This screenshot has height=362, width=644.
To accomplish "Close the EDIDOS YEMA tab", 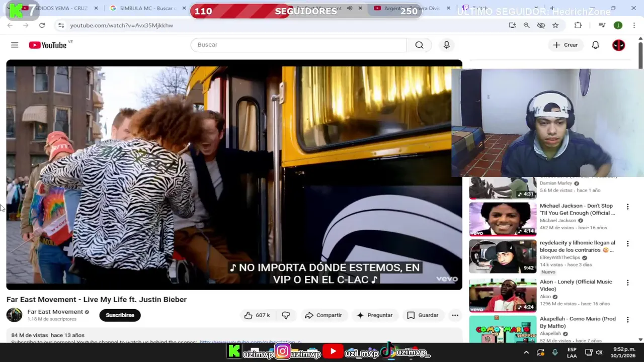I will (96, 8).
